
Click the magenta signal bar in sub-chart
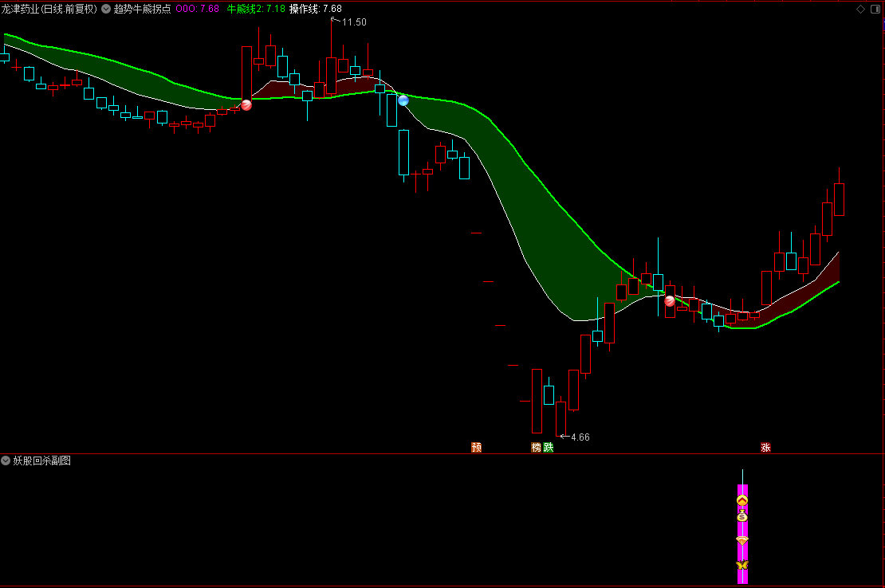click(x=743, y=533)
